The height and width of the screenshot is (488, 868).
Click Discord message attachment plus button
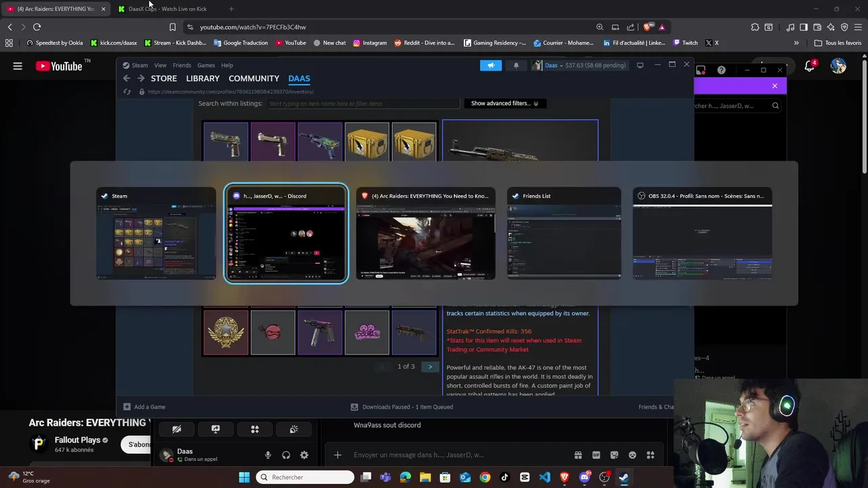(x=337, y=455)
